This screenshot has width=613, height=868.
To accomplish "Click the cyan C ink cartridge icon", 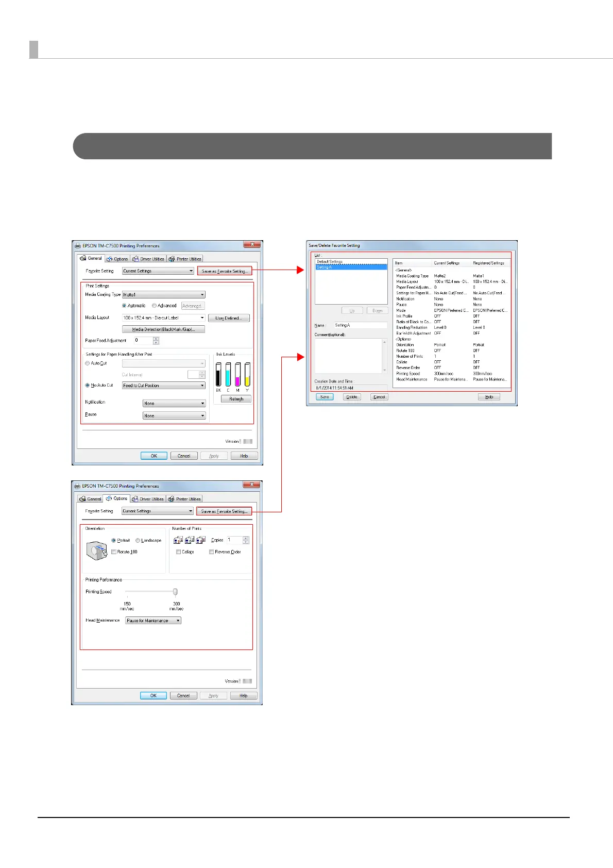I will coord(228,375).
